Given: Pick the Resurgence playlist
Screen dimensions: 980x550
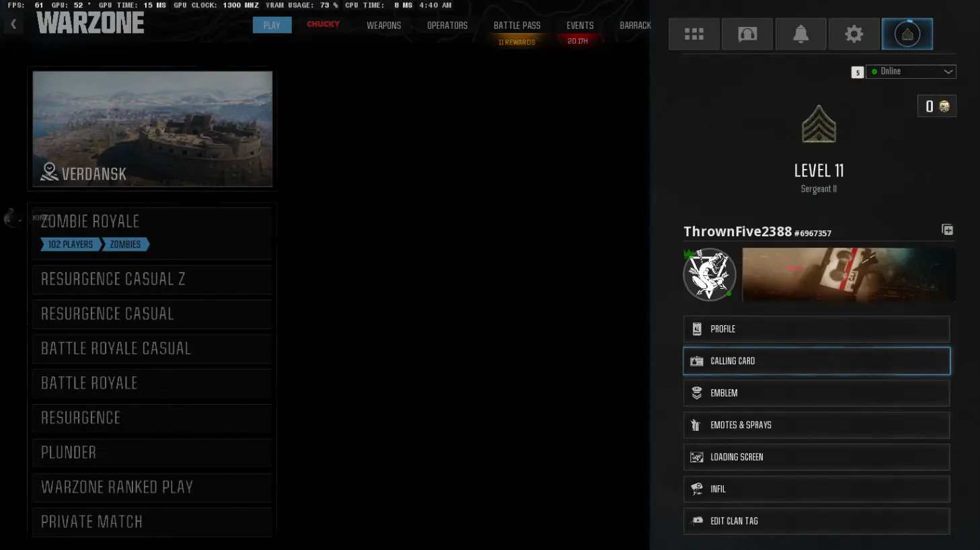Looking at the screenshot, I should (152, 418).
